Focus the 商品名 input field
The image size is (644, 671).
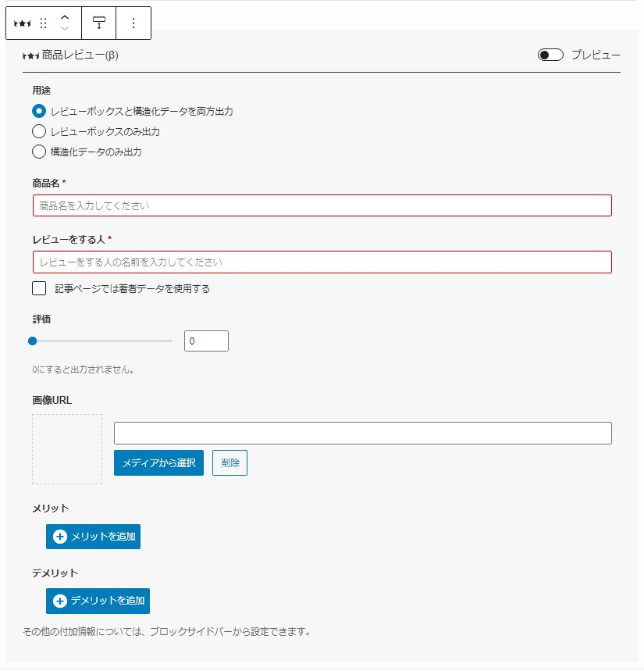[x=322, y=206]
